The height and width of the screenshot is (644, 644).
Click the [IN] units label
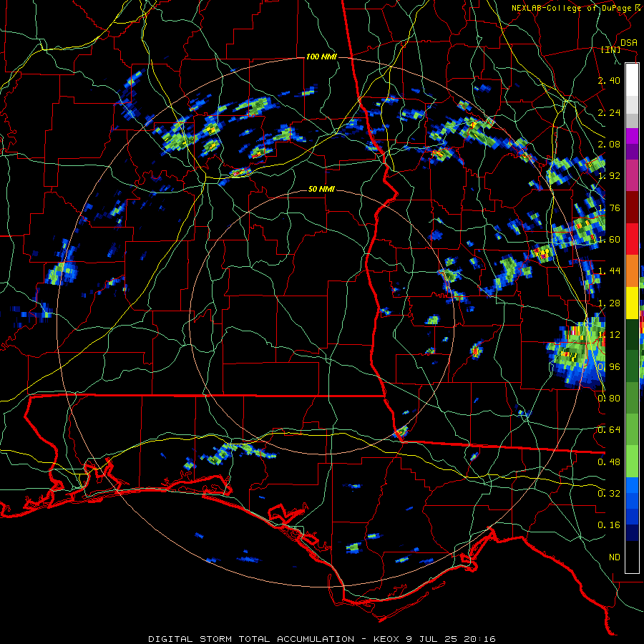pyautogui.click(x=611, y=49)
